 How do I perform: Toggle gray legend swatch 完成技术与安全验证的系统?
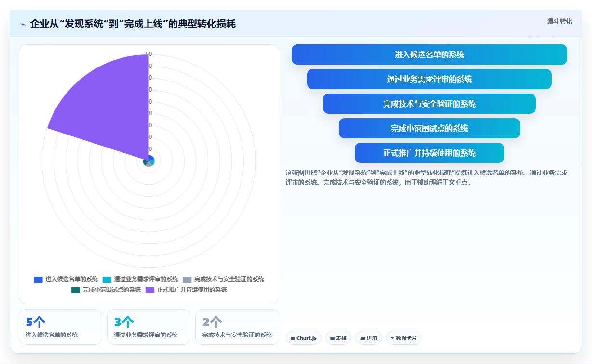(187, 279)
